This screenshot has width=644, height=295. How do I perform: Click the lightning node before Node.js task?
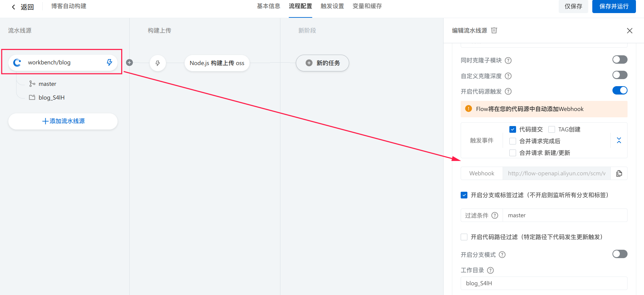point(157,63)
